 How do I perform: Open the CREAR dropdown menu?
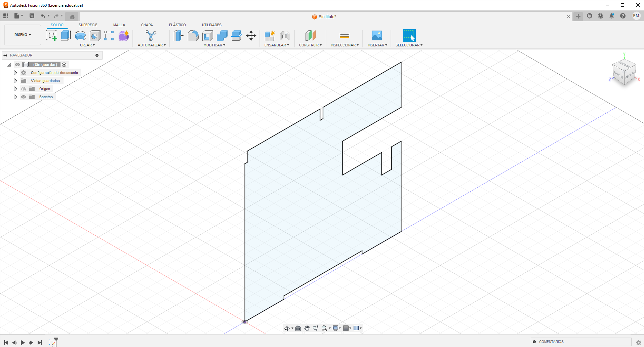[87, 45]
